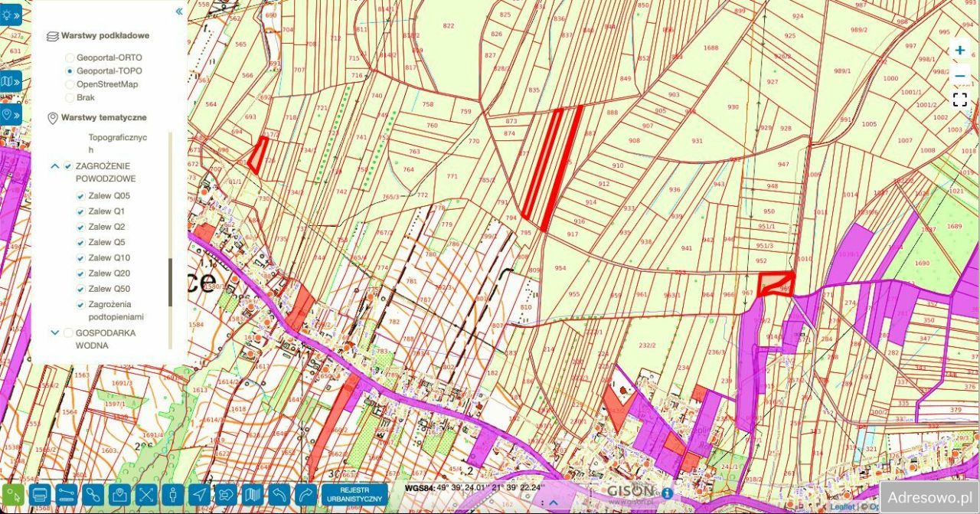
Task: Expand coordinates bar with up chevron
Action: point(554,503)
